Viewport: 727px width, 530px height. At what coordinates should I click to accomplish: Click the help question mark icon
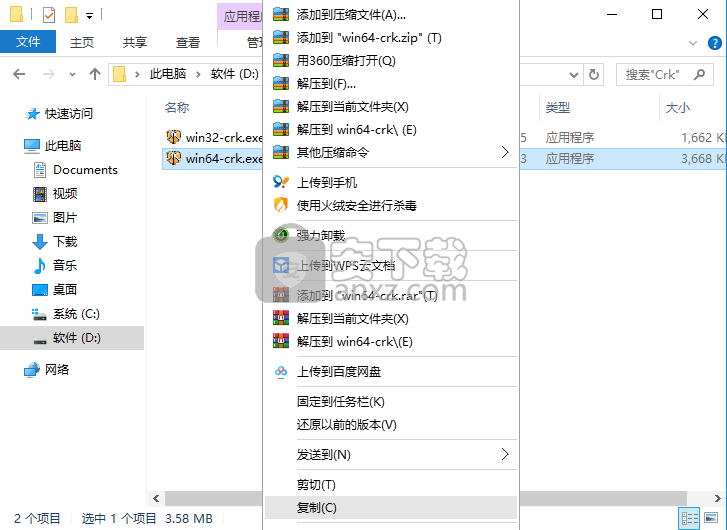(x=714, y=43)
